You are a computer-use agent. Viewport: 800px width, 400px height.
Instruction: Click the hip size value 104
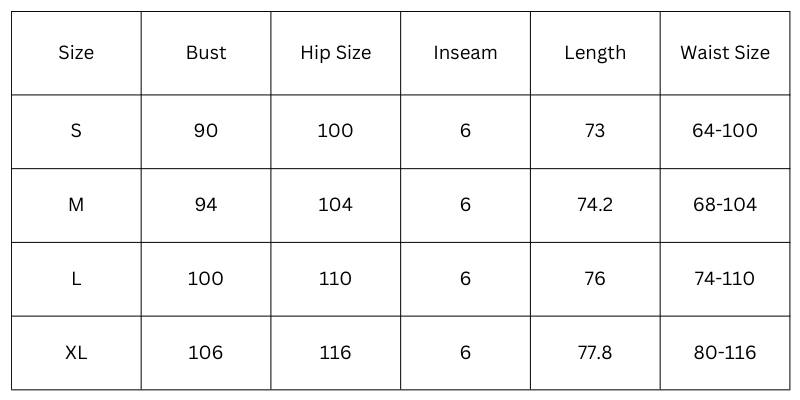pyautogui.click(x=335, y=205)
